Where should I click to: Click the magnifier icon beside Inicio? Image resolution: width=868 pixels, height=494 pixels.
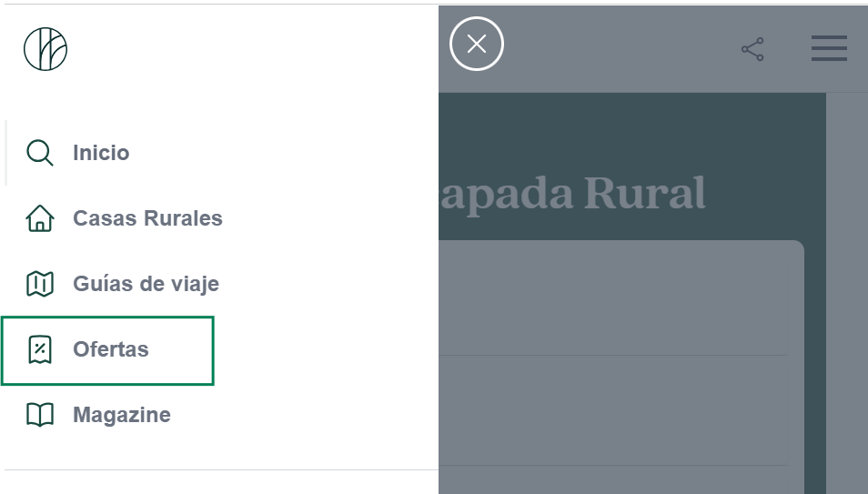(40, 153)
